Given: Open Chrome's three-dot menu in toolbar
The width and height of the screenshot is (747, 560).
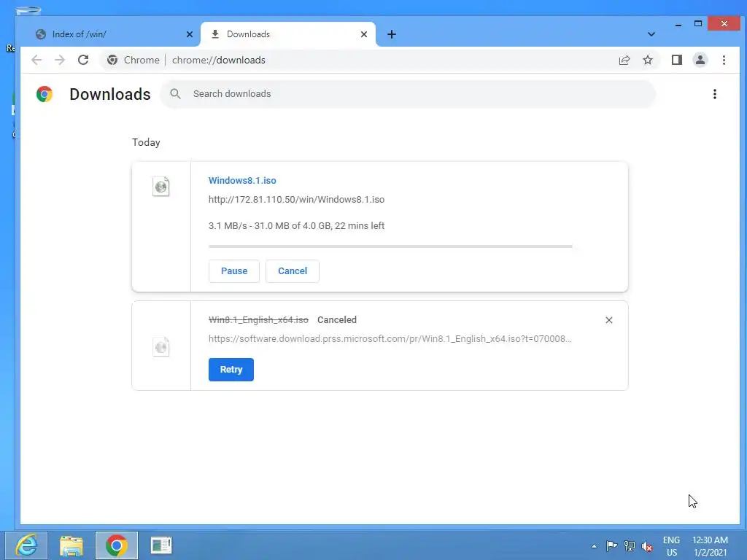Looking at the screenshot, I should point(724,60).
